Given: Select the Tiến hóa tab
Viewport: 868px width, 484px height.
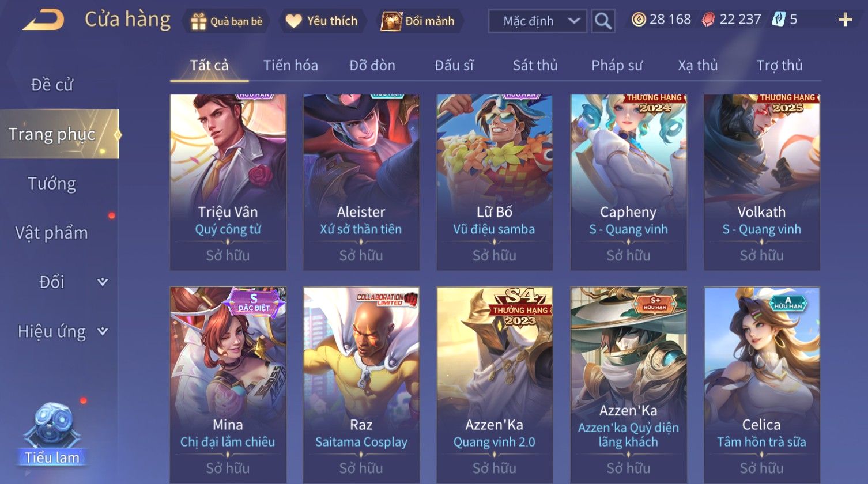Looking at the screenshot, I should point(290,65).
